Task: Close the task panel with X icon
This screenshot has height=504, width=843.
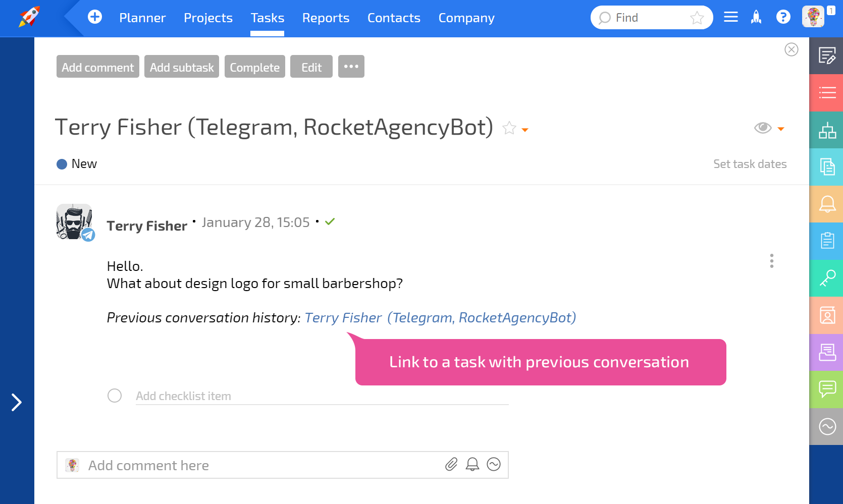Action: (x=791, y=49)
